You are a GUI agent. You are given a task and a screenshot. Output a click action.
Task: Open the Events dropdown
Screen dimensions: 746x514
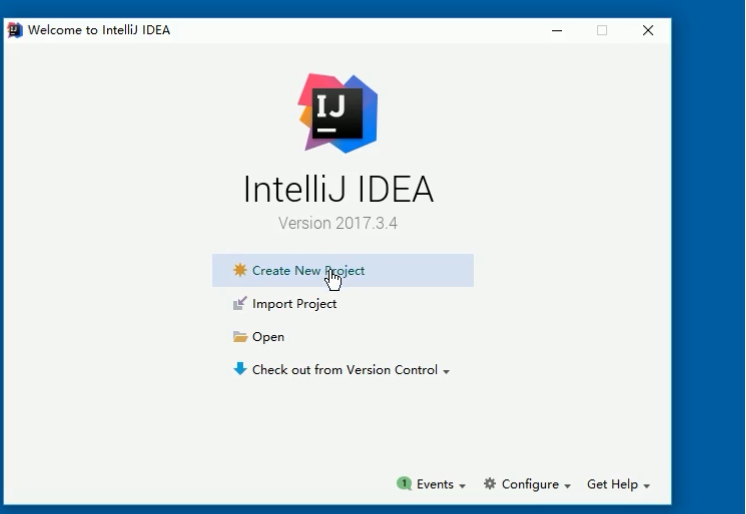pos(435,484)
